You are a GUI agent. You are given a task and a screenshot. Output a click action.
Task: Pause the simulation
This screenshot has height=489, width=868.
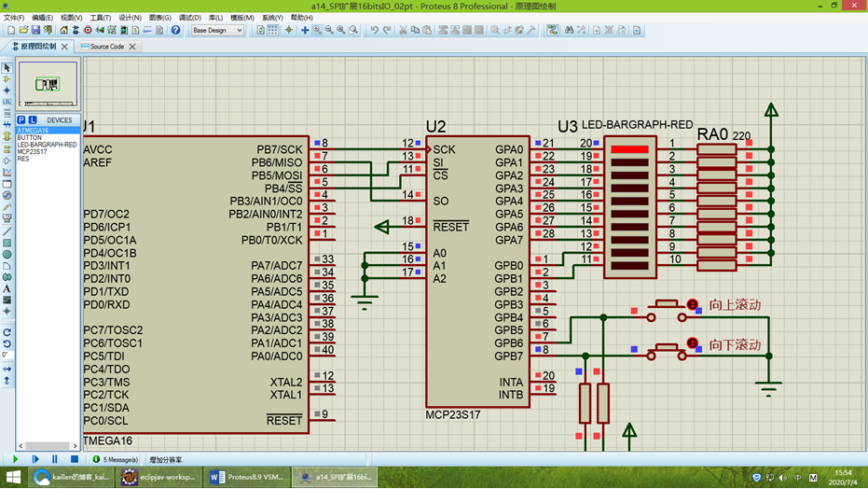[x=54, y=459]
